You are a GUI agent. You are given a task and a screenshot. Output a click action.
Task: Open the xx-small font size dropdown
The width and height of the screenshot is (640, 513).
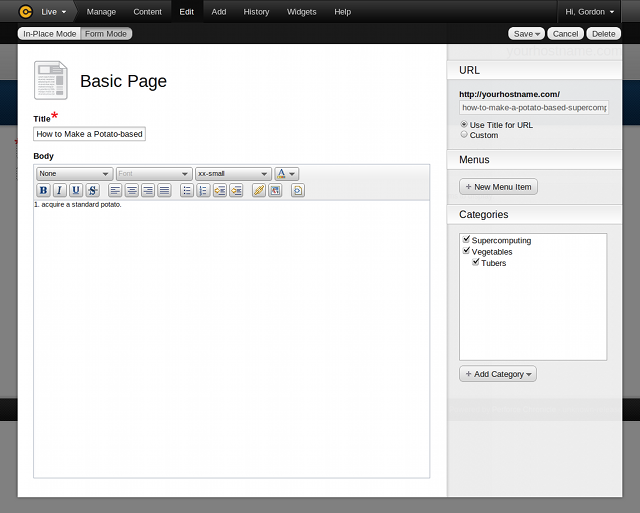233,173
